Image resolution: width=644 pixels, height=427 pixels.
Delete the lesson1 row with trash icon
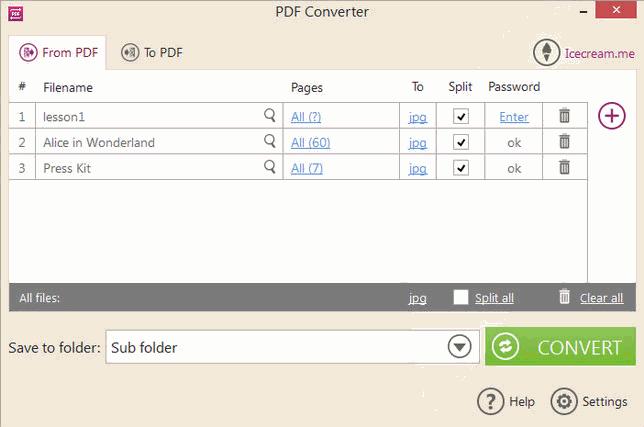tap(564, 116)
